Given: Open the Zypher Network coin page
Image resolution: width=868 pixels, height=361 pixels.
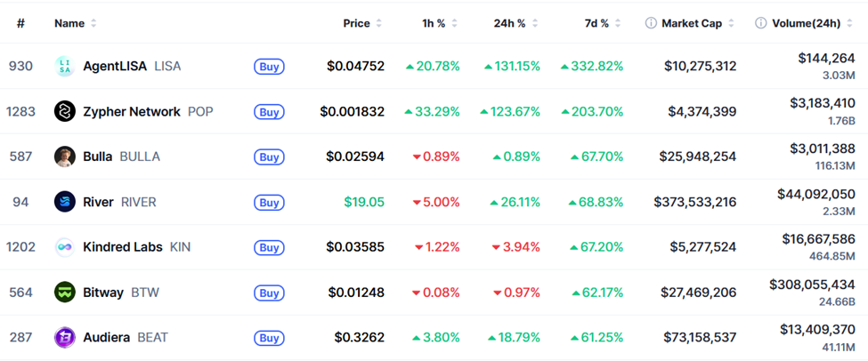Looking at the screenshot, I should pyautogui.click(x=131, y=111).
